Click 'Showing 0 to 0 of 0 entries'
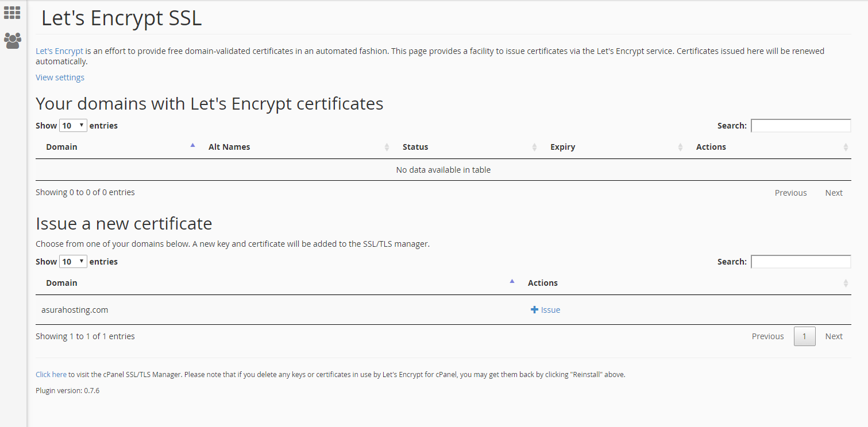The width and height of the screenshot is (868, 427). point(85,192)
